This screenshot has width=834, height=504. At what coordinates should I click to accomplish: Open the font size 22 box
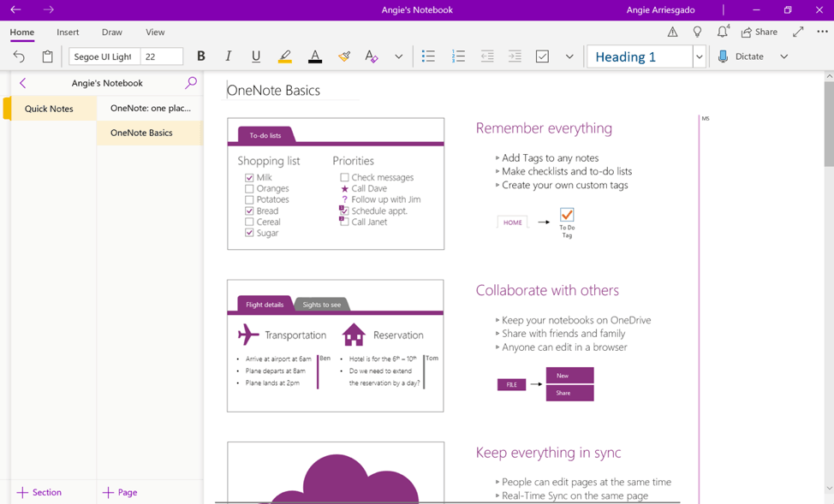click(162, 56)
